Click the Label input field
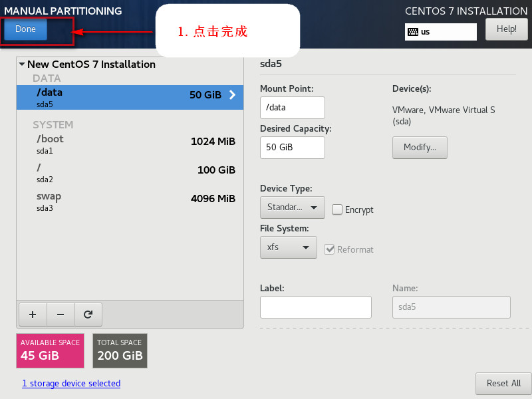This screenshot has height=399, width=532. click(x=315, y=307)
